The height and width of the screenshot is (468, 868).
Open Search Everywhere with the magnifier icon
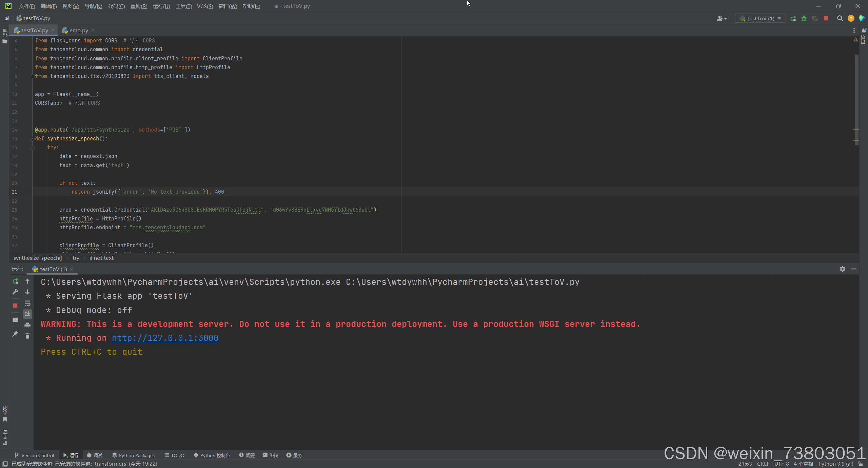coord(840,19)
